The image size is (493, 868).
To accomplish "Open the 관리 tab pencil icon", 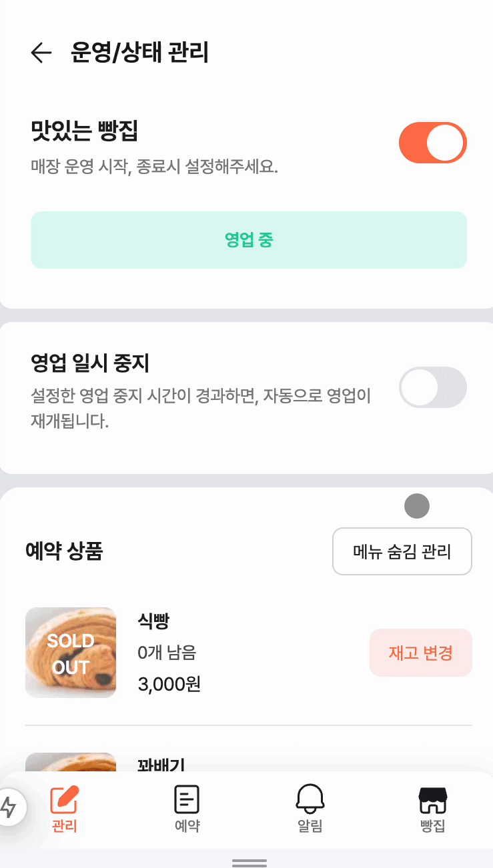I will coord(65,799).
